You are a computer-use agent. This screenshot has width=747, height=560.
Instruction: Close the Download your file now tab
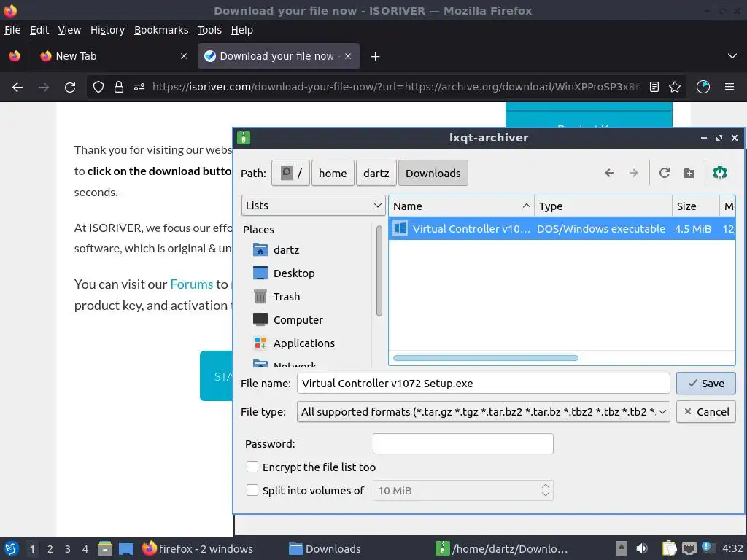[x=348, y=56]
